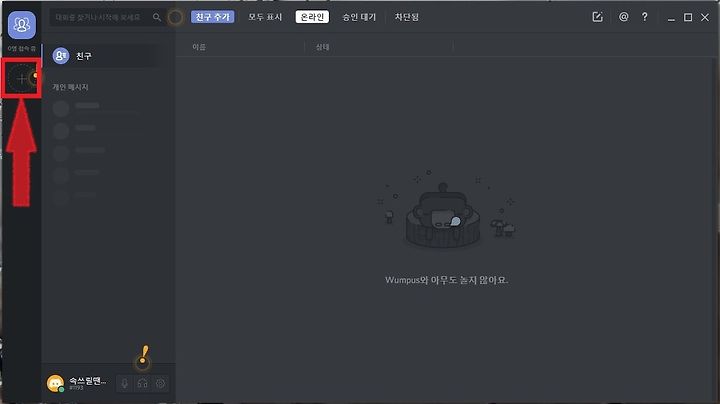
Task: Start a new group DM icon
Action: pyautogui.click(x=597, y=17)
